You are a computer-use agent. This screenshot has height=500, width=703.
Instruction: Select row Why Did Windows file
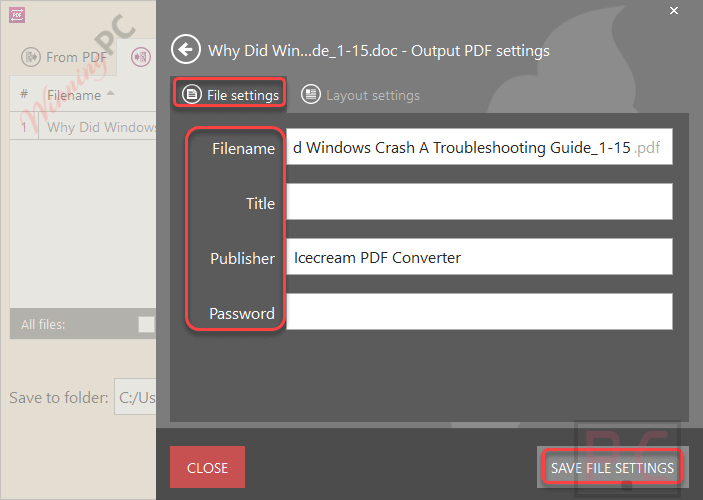point(83,127)
